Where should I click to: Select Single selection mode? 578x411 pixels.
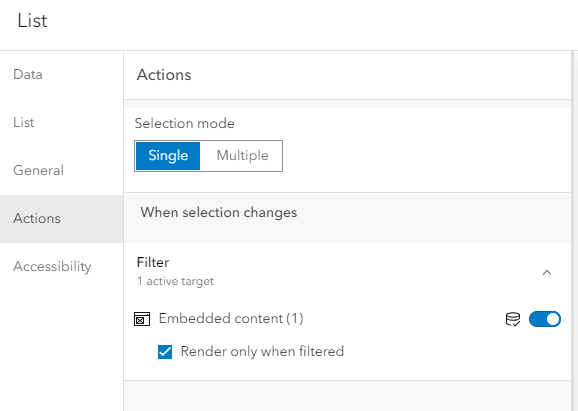click(x=168, y=156)
